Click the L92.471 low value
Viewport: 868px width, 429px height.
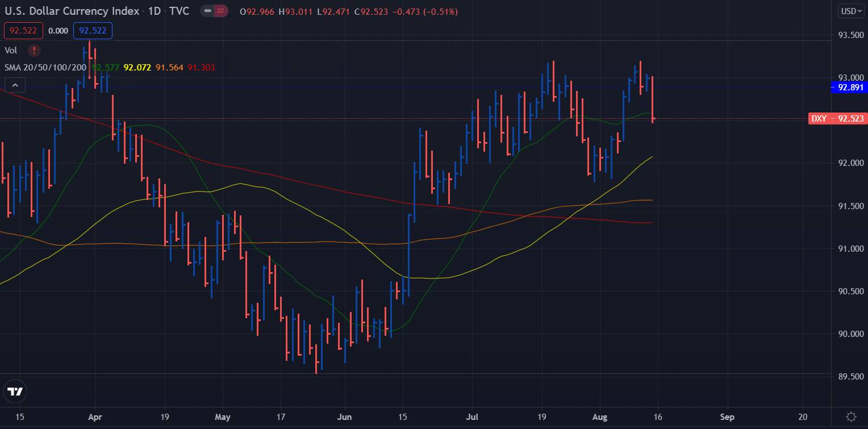pos(335,11)
